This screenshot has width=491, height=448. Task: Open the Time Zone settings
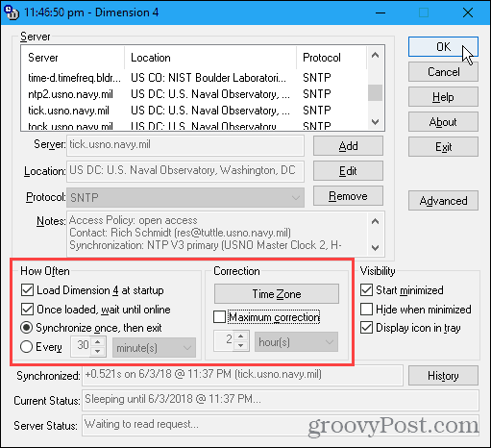tap(277, 293)
